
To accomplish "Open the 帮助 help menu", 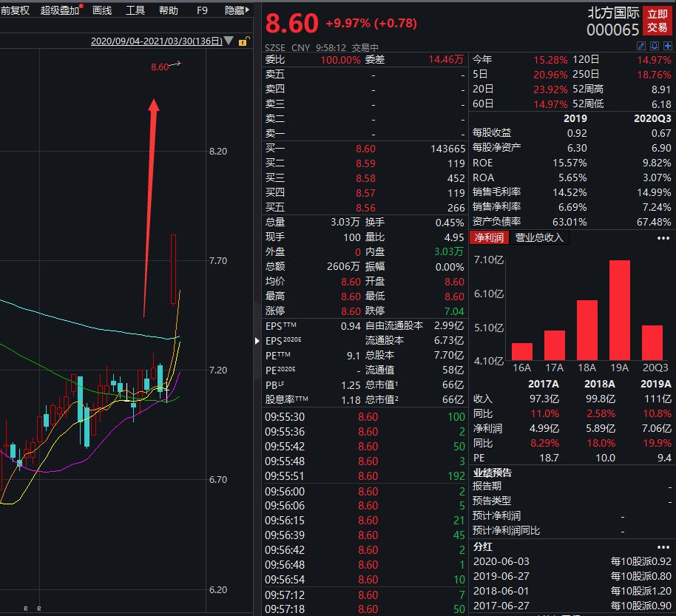I will coord(168,10).
